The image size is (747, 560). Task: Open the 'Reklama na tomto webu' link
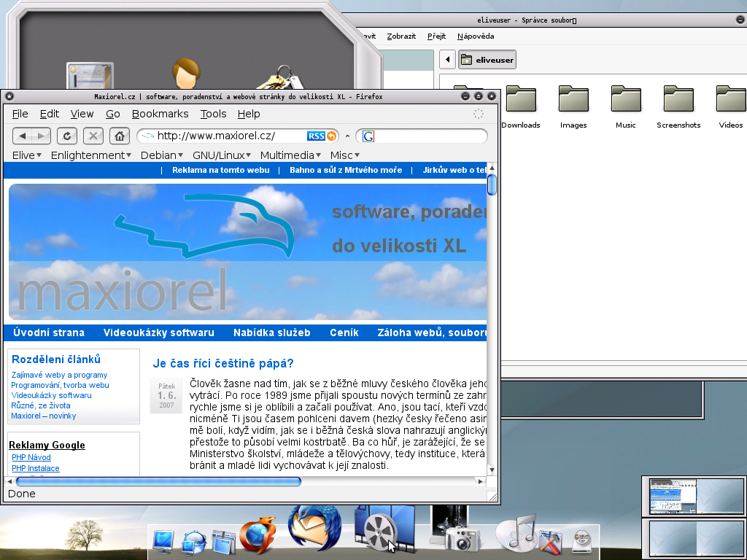point(221,170)
